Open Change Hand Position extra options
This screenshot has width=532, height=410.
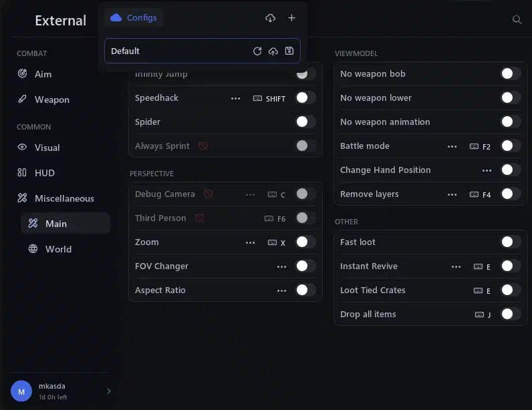487,170
